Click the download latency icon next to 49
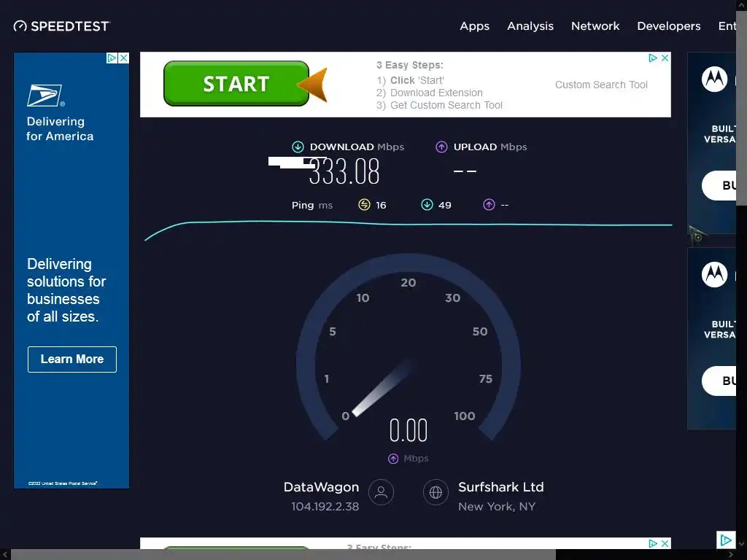Viewport: 747px width, 560px height. (427, 205)
